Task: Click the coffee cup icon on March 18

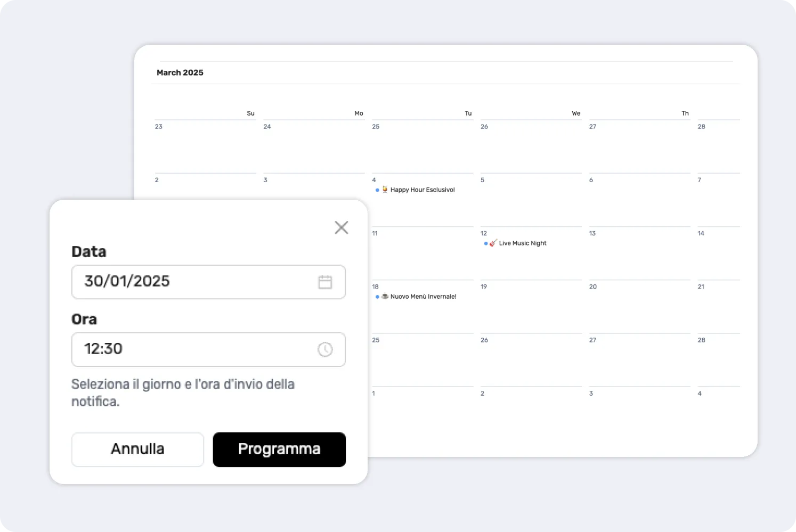Action: 385,297
